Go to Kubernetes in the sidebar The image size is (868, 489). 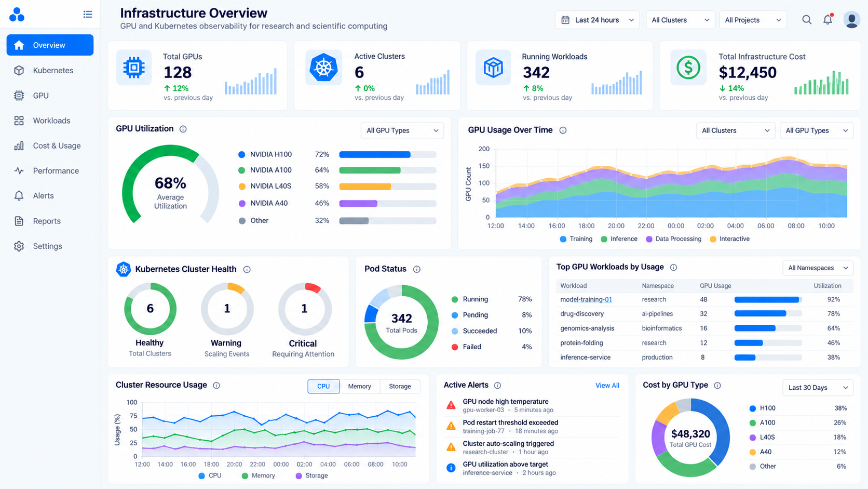pos(50,70)
